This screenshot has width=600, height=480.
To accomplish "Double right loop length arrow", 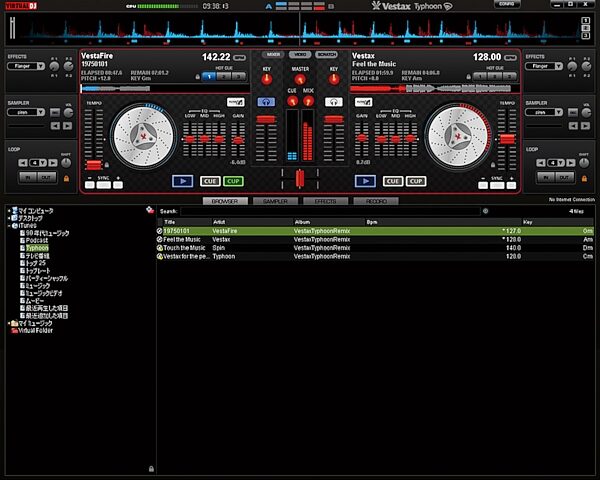I will click(x=571, y=163).
